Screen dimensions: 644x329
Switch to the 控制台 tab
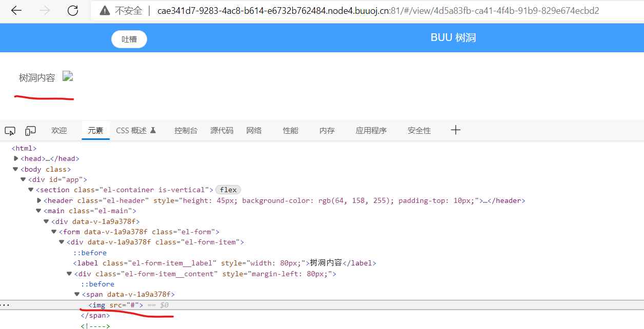click(x=186, y=130)
